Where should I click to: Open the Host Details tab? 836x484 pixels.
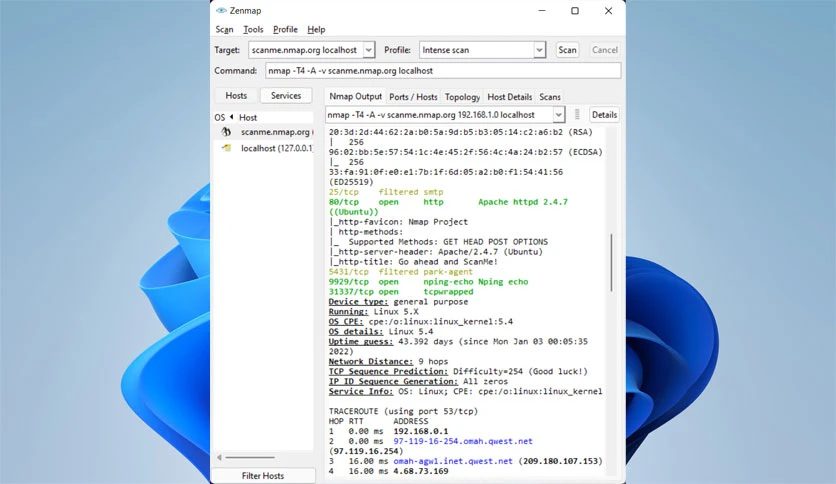(510, 97)
